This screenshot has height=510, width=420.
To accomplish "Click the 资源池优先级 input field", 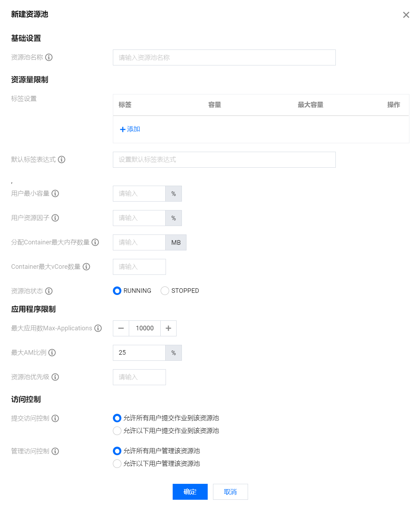I will click(x=139, y=377).
